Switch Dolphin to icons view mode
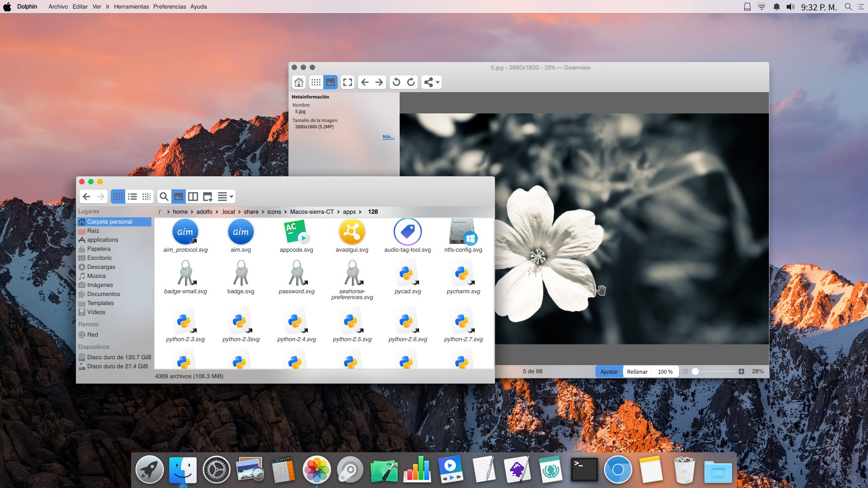The width and height of the screenshot is (868, 488). [x=118, y=197]
